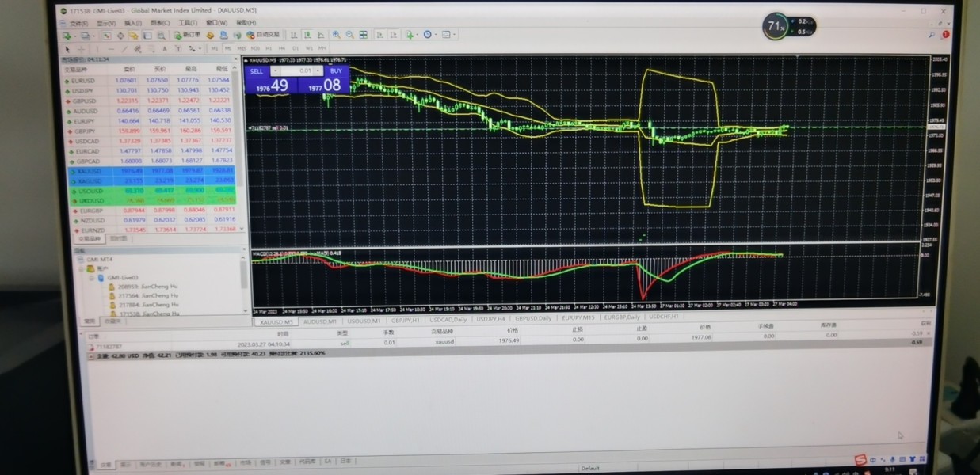Switch chart to D1 timeframe
This screenshot has width=980, height=475.
(295, 48)
